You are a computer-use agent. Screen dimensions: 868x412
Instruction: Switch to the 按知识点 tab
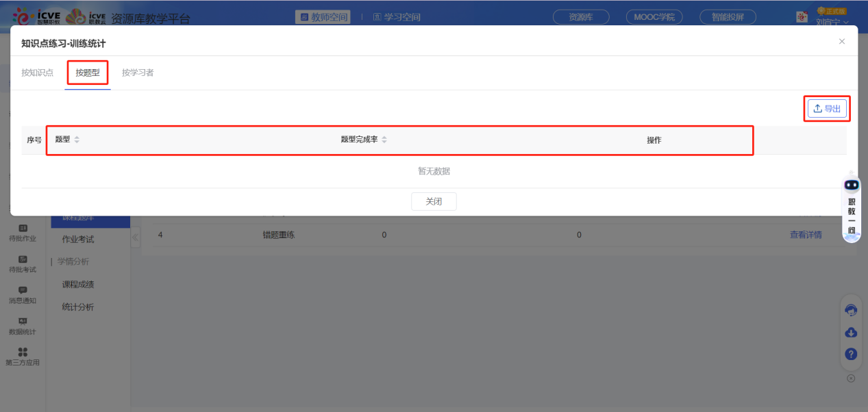[x=37, y=73]
